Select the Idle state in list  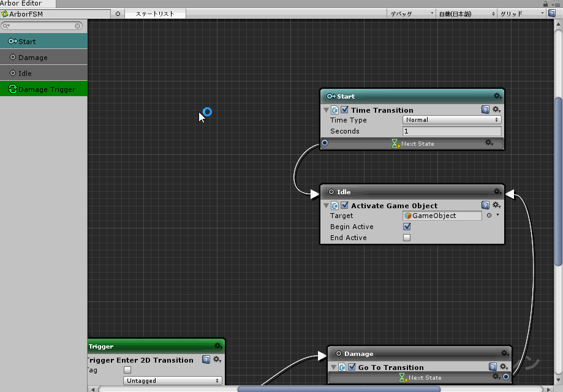coord(43,73)
